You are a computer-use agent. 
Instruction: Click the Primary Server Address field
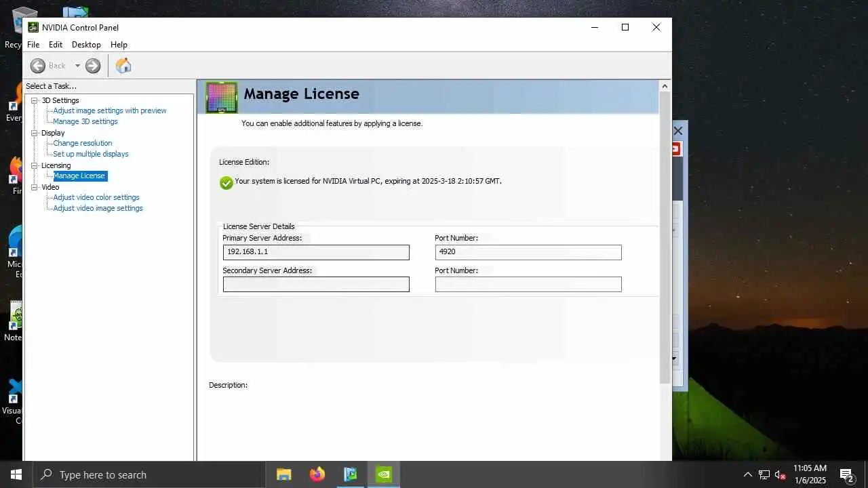(x=316, y=252)
